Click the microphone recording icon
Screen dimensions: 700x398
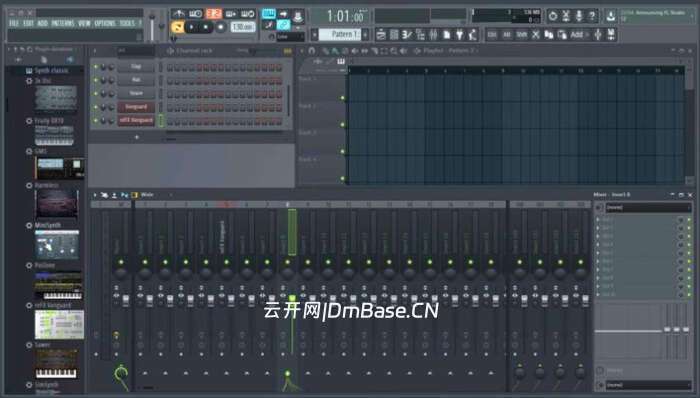pyautogui.click(x=579, y=16)
